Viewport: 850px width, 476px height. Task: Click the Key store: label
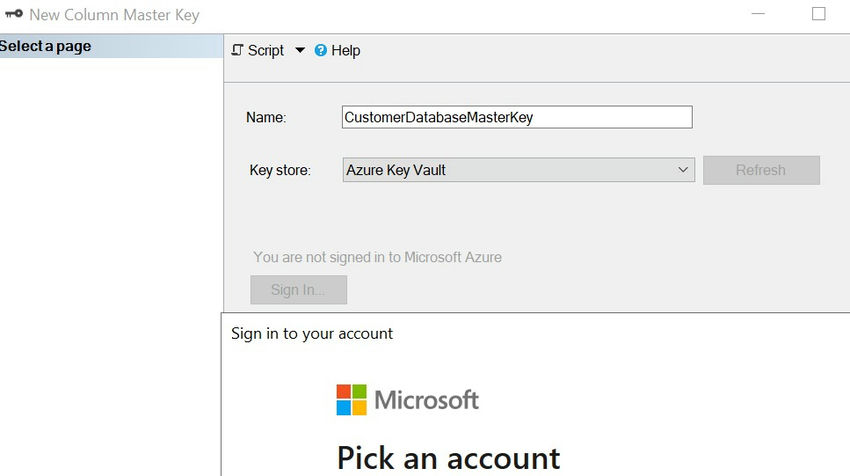point(280,170)
